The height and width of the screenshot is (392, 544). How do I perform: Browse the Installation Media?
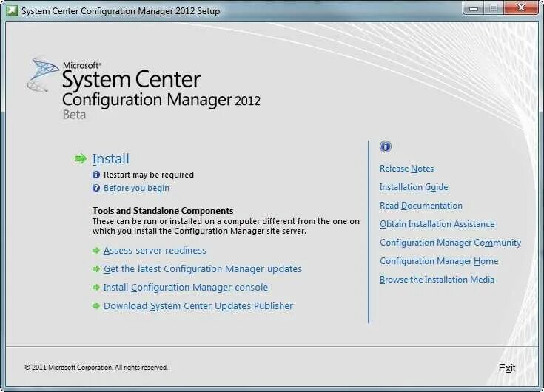437,280
